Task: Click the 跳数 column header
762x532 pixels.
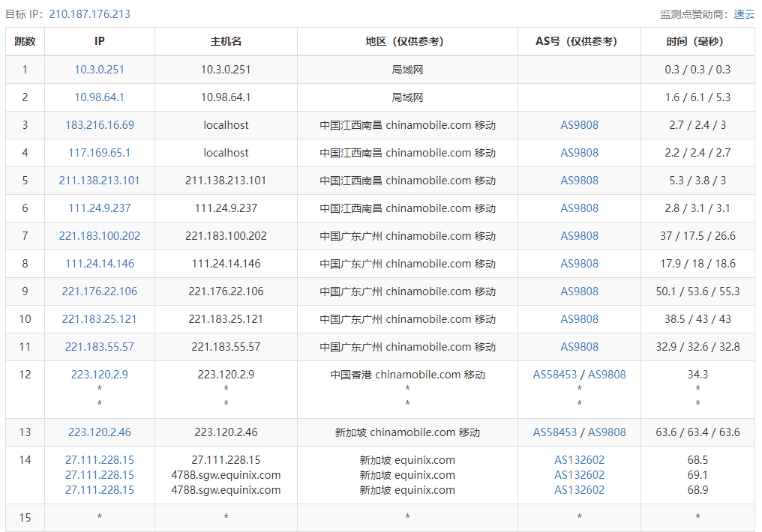Action: (x=25, y=41)
